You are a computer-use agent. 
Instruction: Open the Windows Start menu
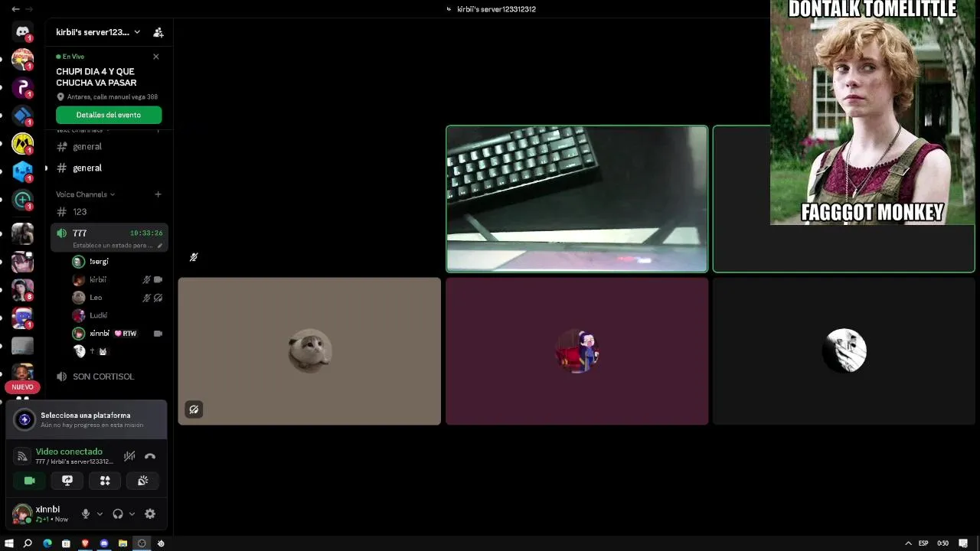coord(9,543)
